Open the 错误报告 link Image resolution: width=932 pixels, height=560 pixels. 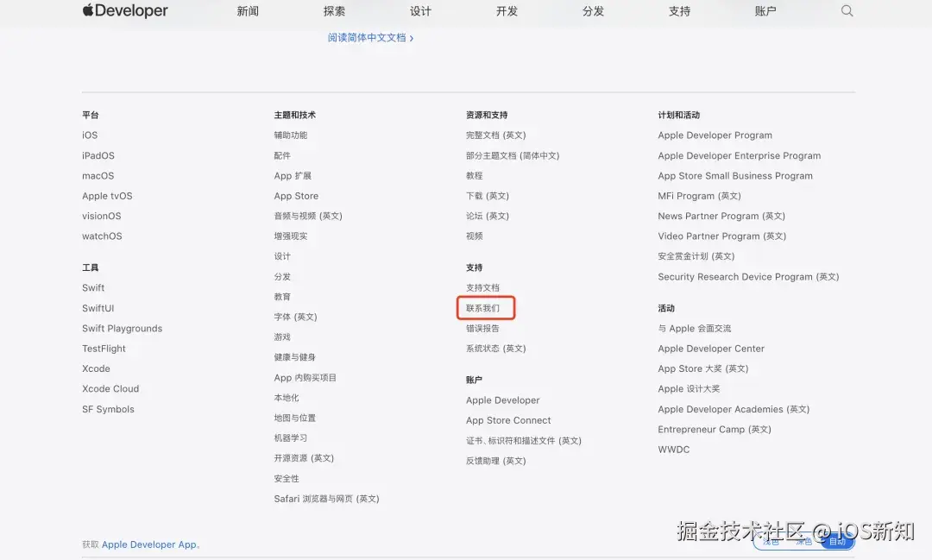click(x=482, y=328)
